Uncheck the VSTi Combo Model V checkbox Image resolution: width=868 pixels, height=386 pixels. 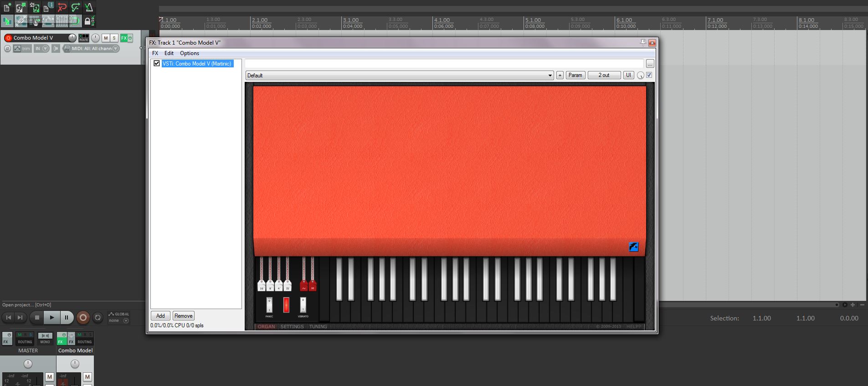click(156, 64)
